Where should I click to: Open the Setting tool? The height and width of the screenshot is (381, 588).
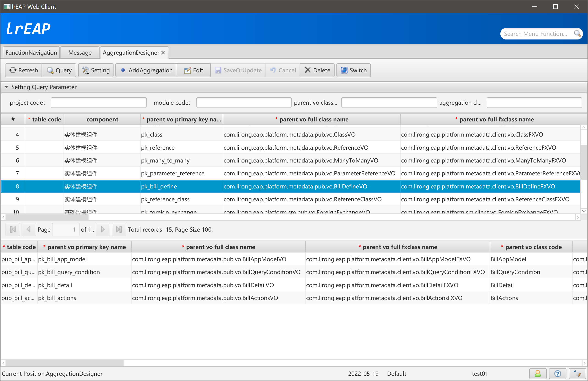(96, 70)
